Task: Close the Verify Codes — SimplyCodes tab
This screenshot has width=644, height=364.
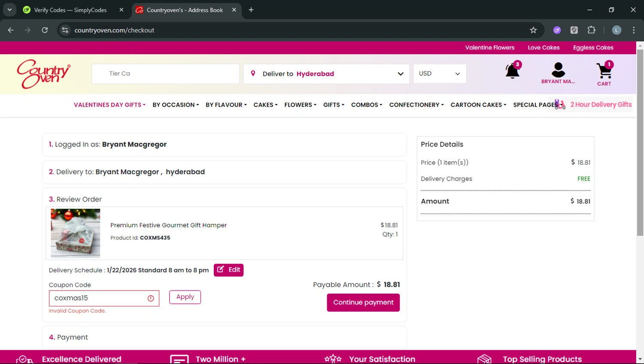Action: pyautogui.click(x=122, y=10)
